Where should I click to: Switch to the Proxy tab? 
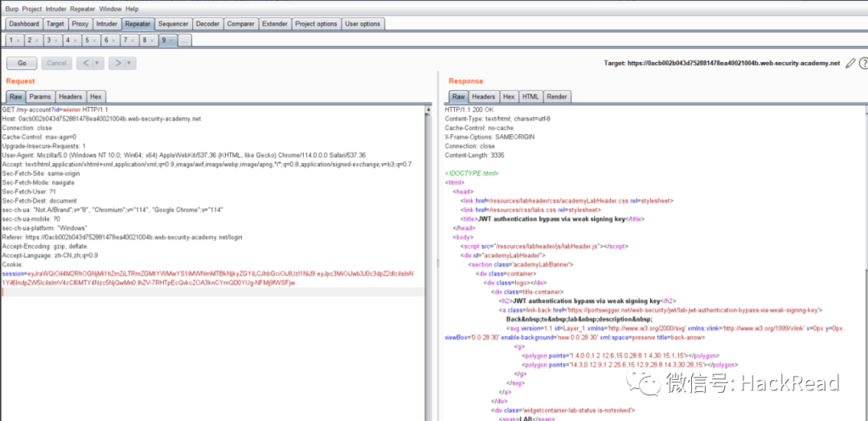click(80, 24)
